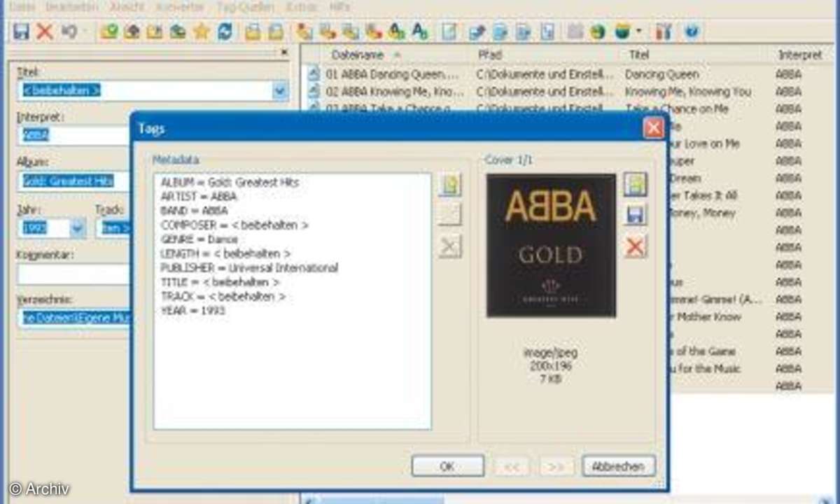Select 'GENRE = Dance' metadata line
The height and width of the screenshot is (504, 840).
[x=199, y=239]
